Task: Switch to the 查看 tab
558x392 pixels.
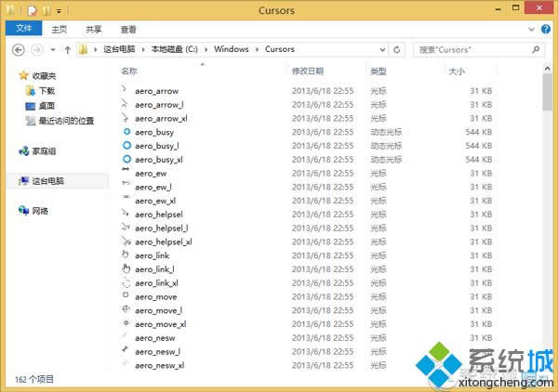Action: pos(128,29)
